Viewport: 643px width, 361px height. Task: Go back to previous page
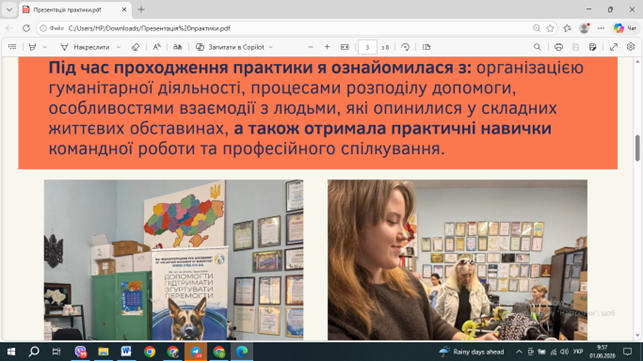tap(9, 28)
